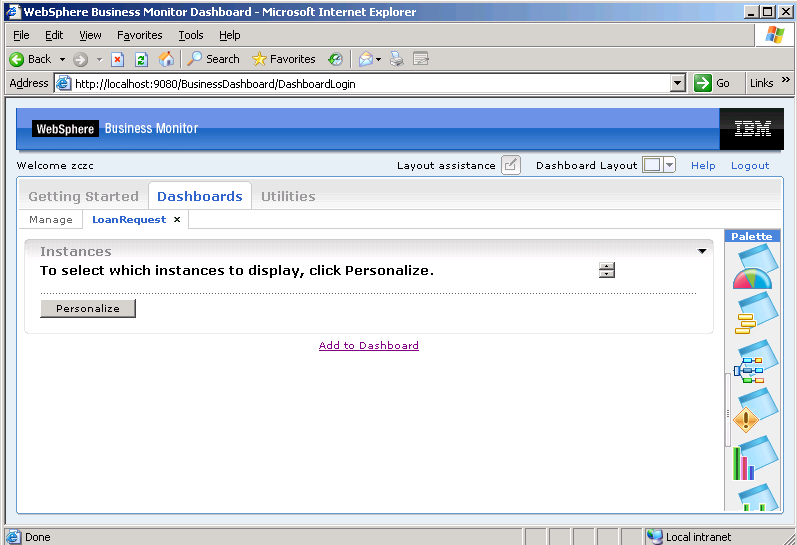797x545 pixels.
Task: Open the browser Help menu
Action: click(230, 35)
